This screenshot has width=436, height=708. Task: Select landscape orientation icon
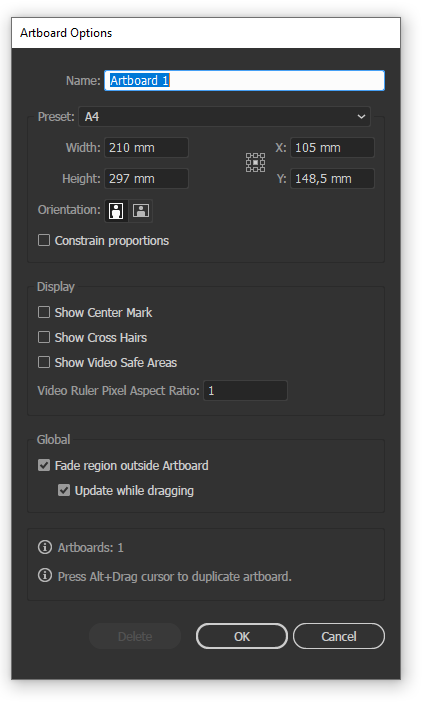click(x=141, y=211)
